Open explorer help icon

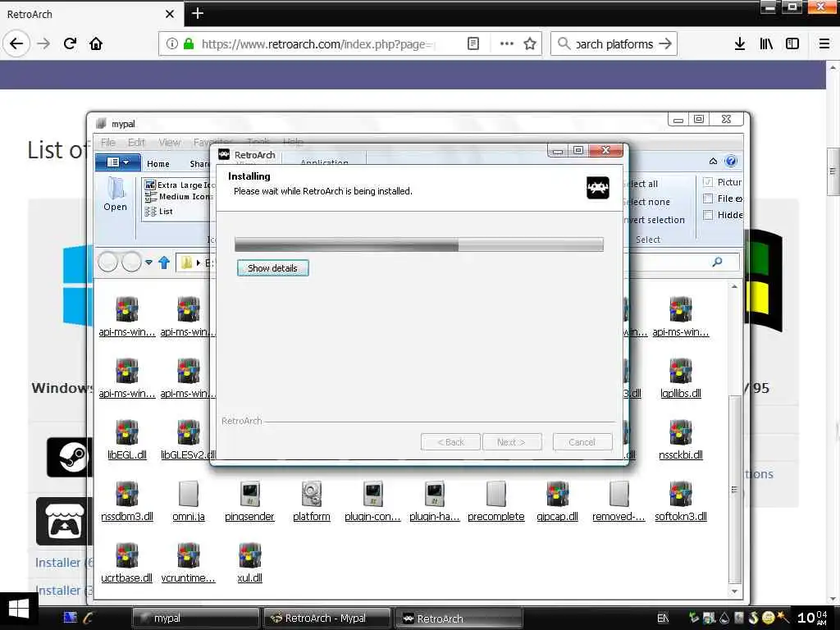point(731,162)
